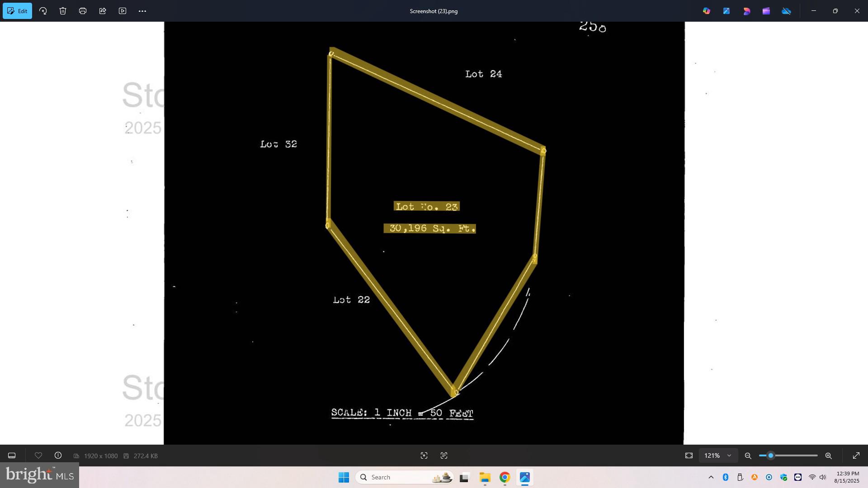Click the zoom slider handle
This screenshot has height=488, width=868.
pos(771,456)
